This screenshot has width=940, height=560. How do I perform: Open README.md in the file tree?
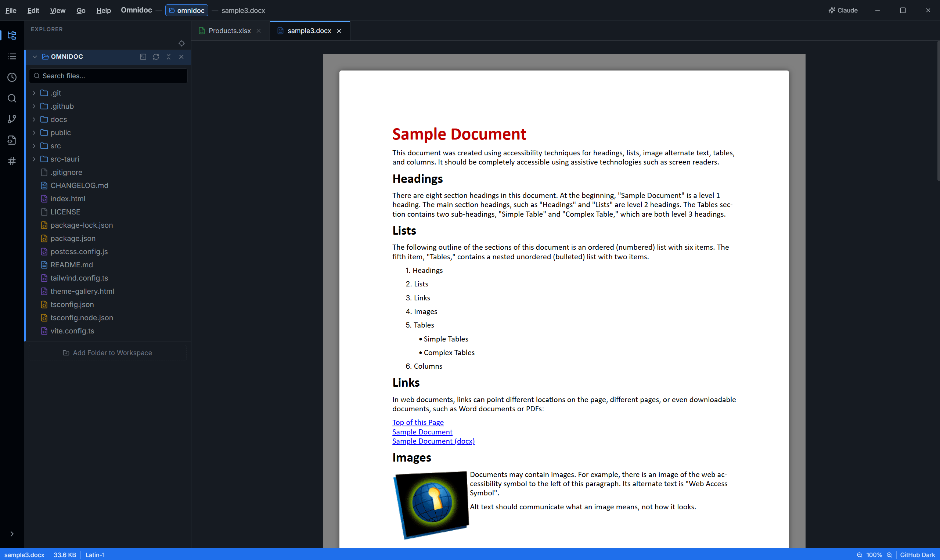point(108,264)
